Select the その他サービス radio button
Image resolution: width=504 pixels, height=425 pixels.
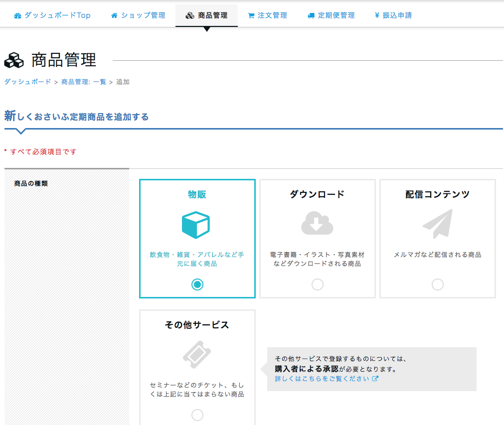(x=197, y=415)
